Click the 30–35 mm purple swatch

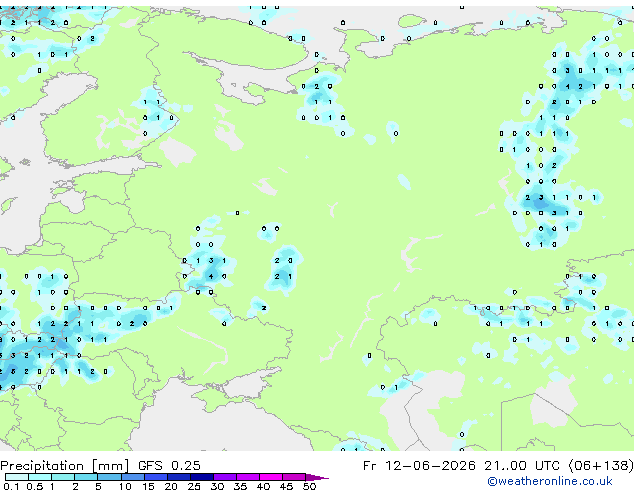(224, 477)
